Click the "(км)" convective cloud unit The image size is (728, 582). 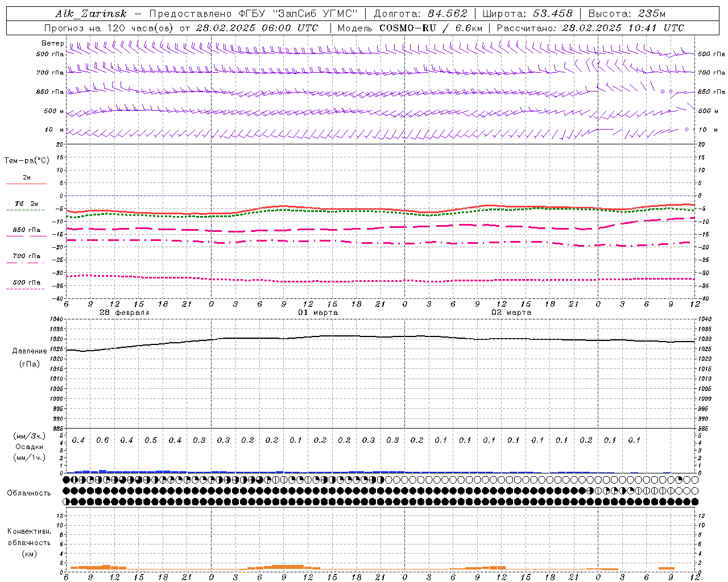coord(30,554)
